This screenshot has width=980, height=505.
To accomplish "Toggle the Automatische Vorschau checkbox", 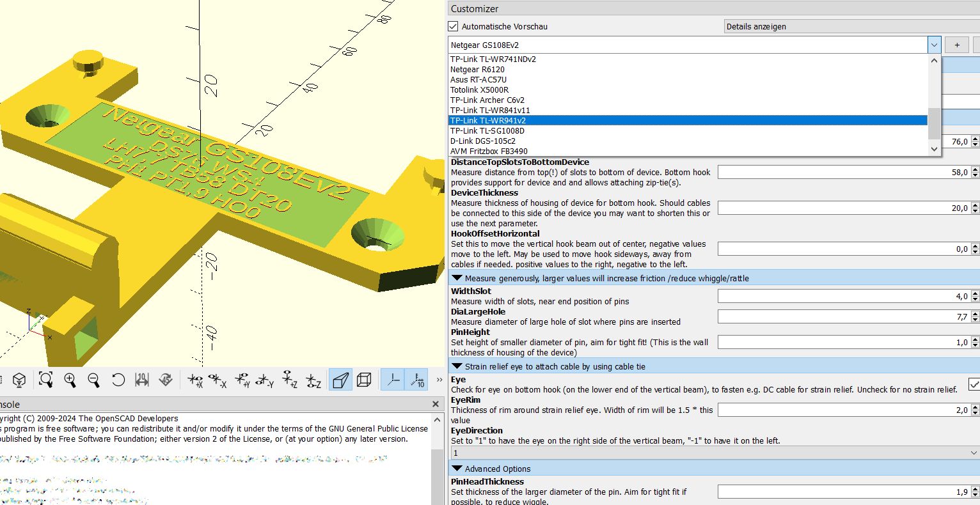I will coord(454,26).
